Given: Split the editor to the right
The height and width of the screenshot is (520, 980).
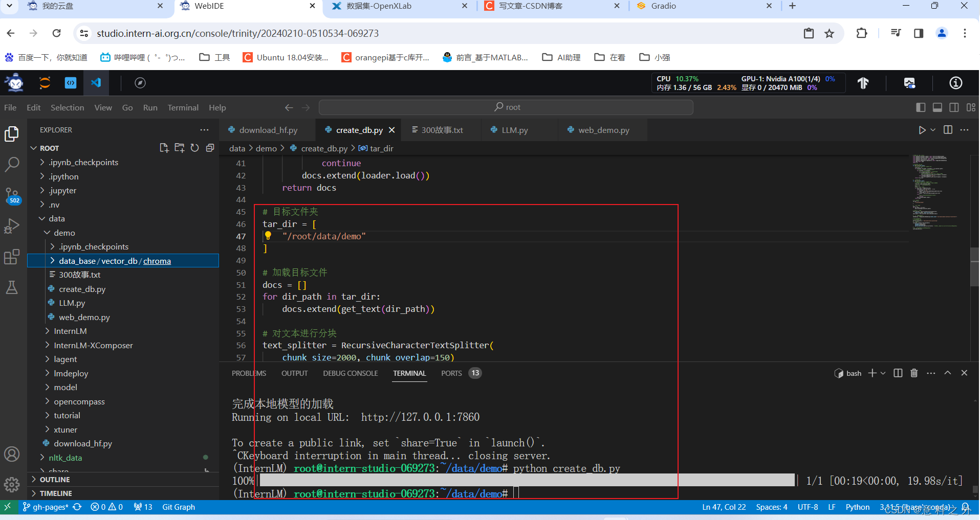Looking at the screenshot, I should tap(948, 130).
